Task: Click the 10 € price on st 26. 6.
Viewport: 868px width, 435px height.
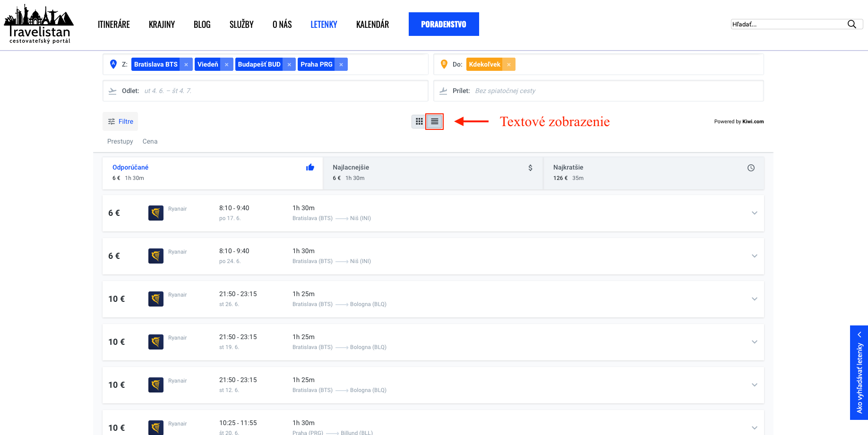Action: pyautogui.click(x=117, y=299)
